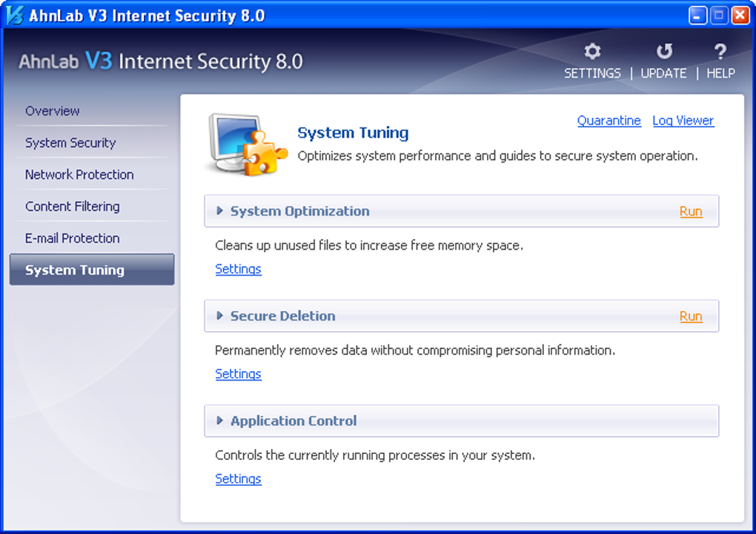Open Settings under Application Control description

tap(238, 479)
